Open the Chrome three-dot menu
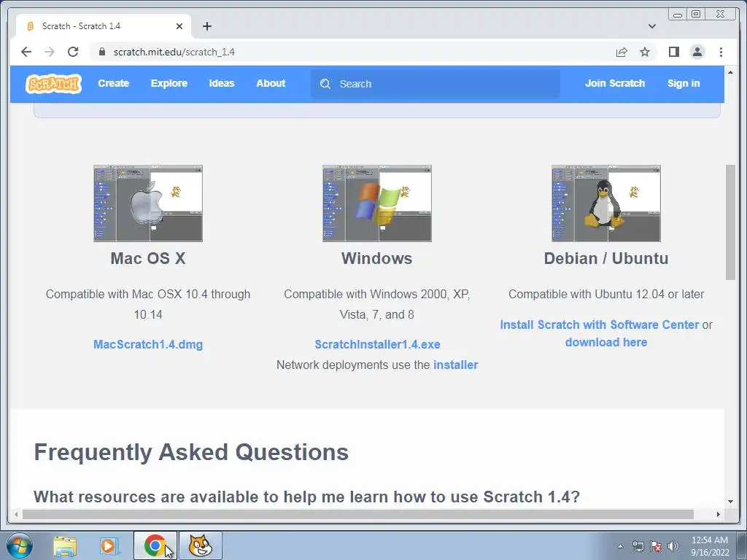The width and height of the screenshot is (747, 560). [x=721, y=52]
